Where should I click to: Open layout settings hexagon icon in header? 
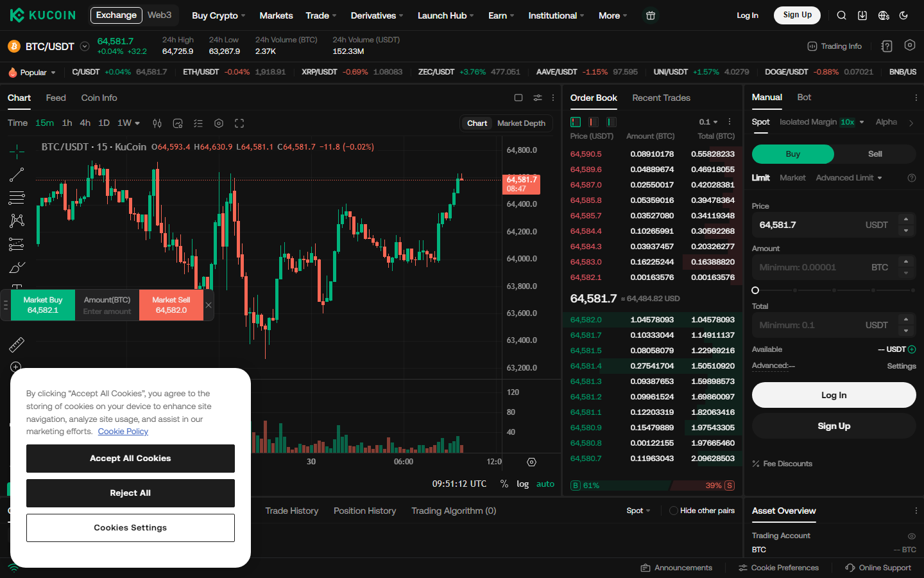tap(910, 45)
